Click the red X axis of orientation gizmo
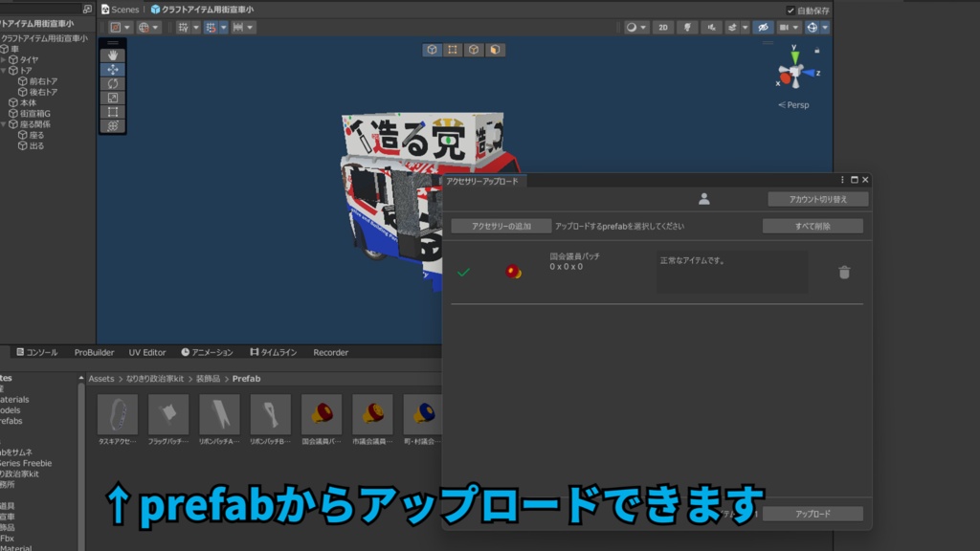980x551 pixels. click(x=785, y=78)
